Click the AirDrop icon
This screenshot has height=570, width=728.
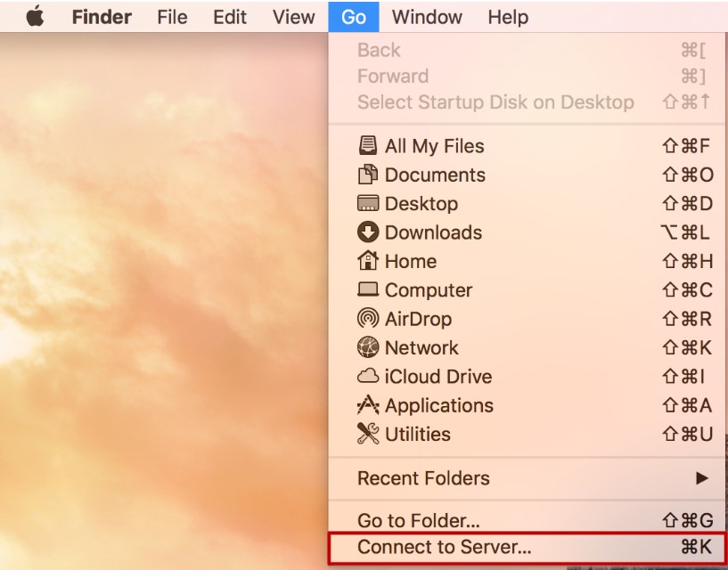pos(368,319)
